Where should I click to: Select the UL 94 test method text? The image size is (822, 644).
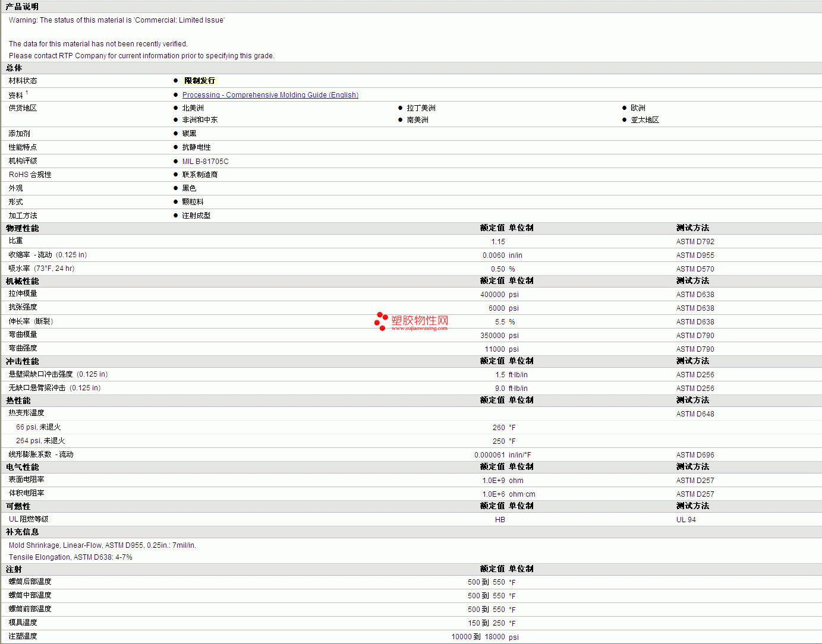point(686,520)
